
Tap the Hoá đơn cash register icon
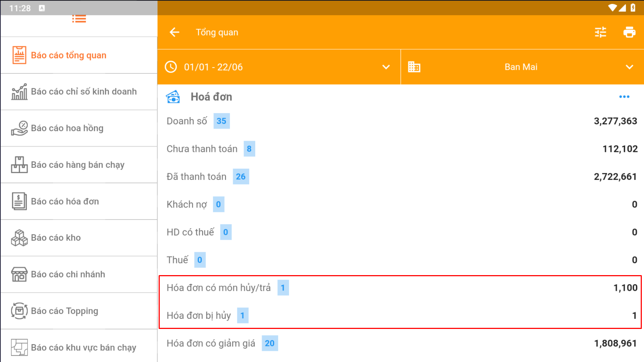(x=173, y=97)
